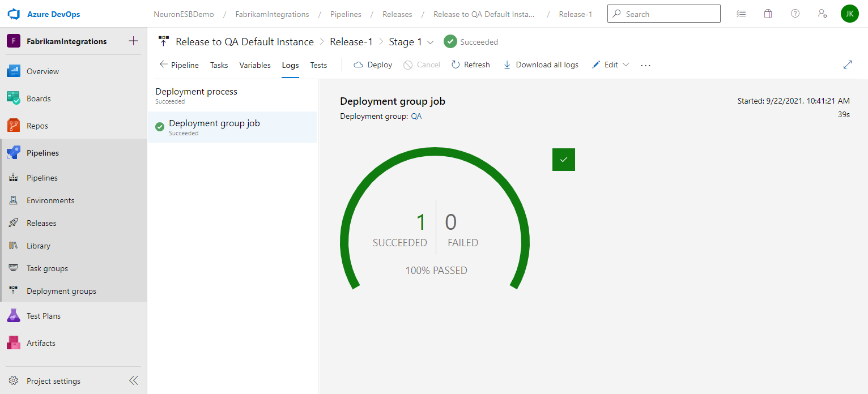The width and height of the screenshot is (868, 394).
Task: Open the Repos section icon
Action: pos(14,126)
